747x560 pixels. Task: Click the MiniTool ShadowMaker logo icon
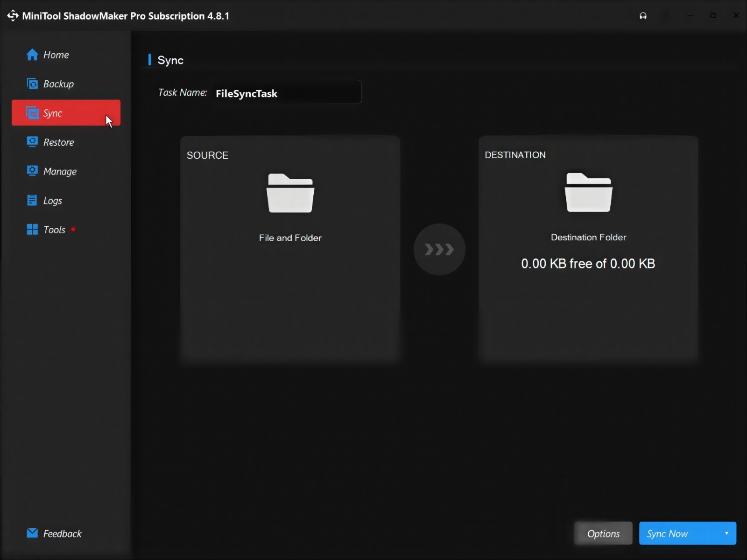13,15
